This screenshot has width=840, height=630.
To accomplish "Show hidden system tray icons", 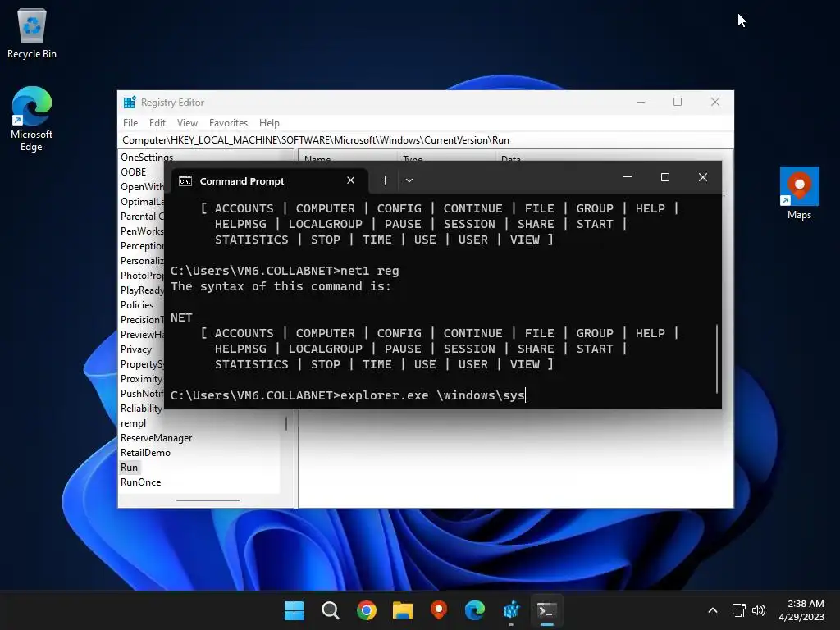I will [713, 610].
